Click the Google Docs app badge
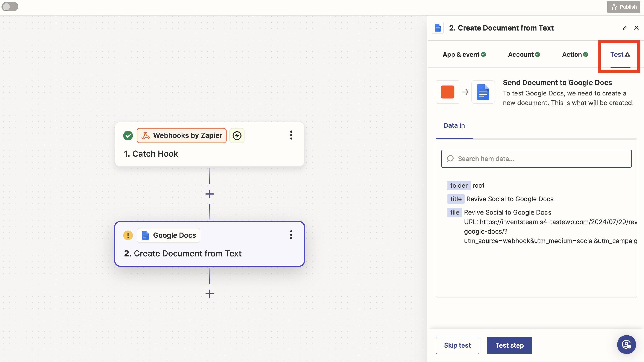This screenshot has height=362, width=644. click(169, 235)
